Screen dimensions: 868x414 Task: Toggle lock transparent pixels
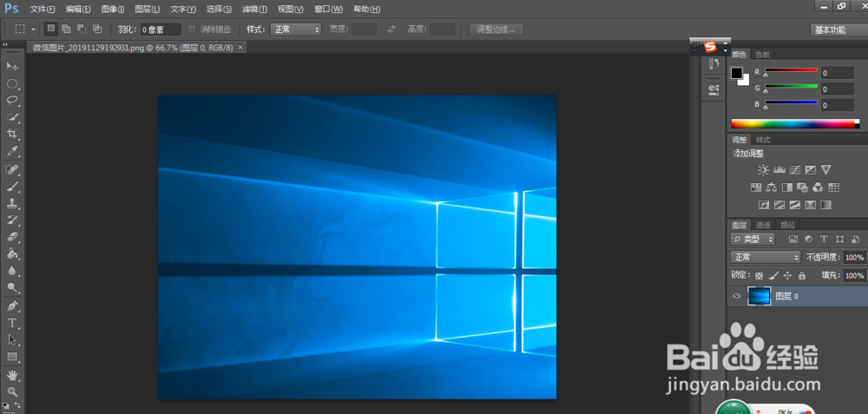coord(759,275)
